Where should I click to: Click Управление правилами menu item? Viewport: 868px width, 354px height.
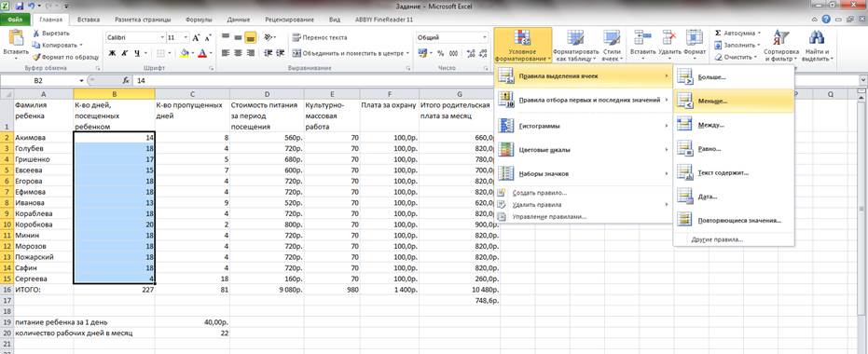[x=584, y=217]
